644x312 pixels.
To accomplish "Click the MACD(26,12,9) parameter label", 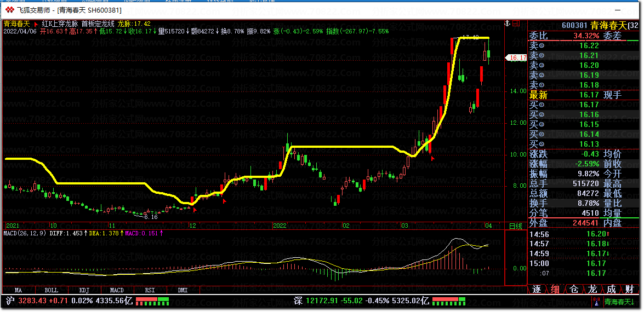I will coord(25,233).
